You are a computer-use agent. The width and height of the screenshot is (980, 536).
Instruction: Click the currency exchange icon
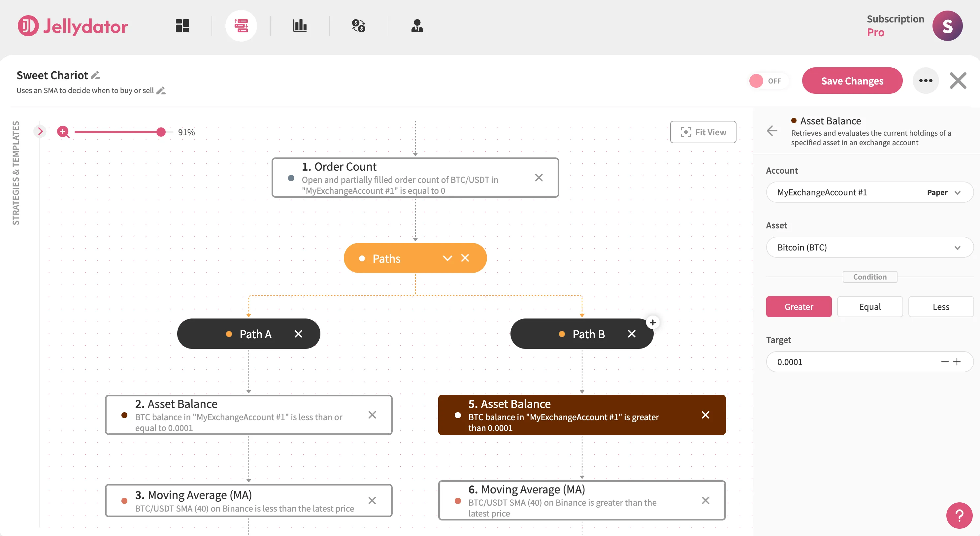pyautogui.click(x=359, y=25)
